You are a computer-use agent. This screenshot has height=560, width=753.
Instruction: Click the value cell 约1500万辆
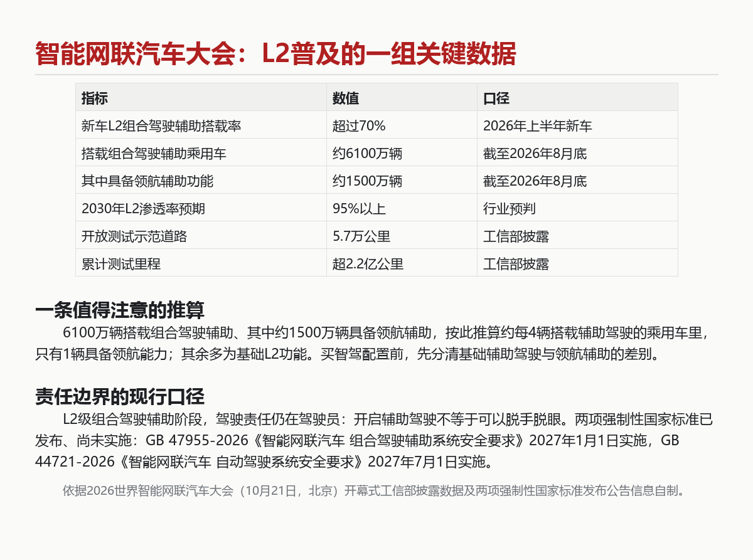(402, 180)
